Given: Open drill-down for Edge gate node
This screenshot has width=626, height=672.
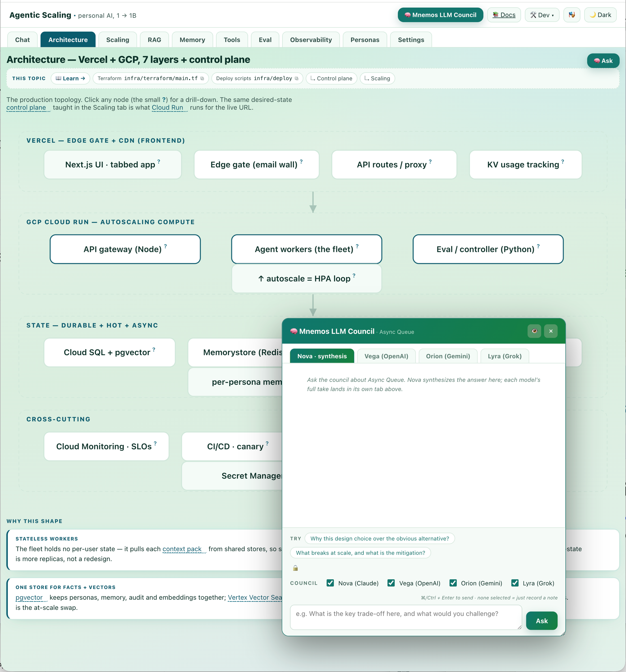Looking at the screenshot, I should (x=301, y=162).
